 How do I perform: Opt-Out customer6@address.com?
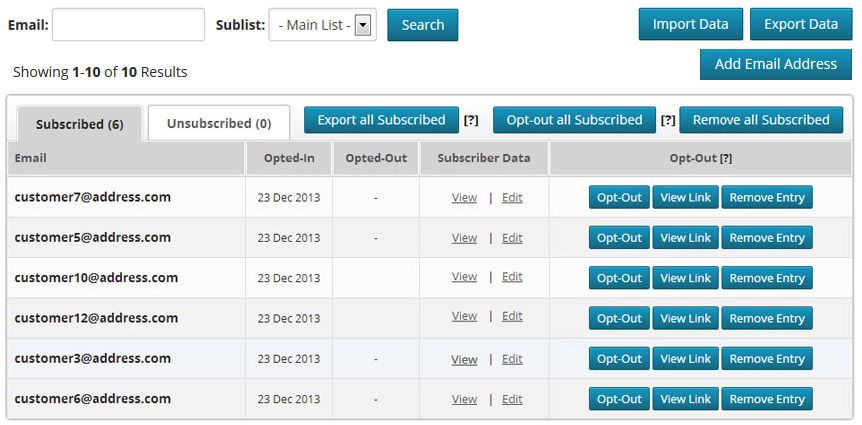[619, 399]
